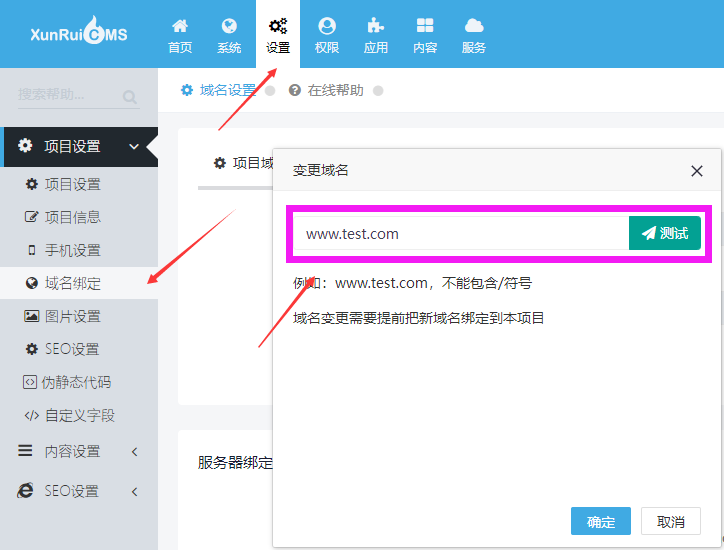Click the domain name input field
This screenshot has width=724, height=550.
pos(460,234)
